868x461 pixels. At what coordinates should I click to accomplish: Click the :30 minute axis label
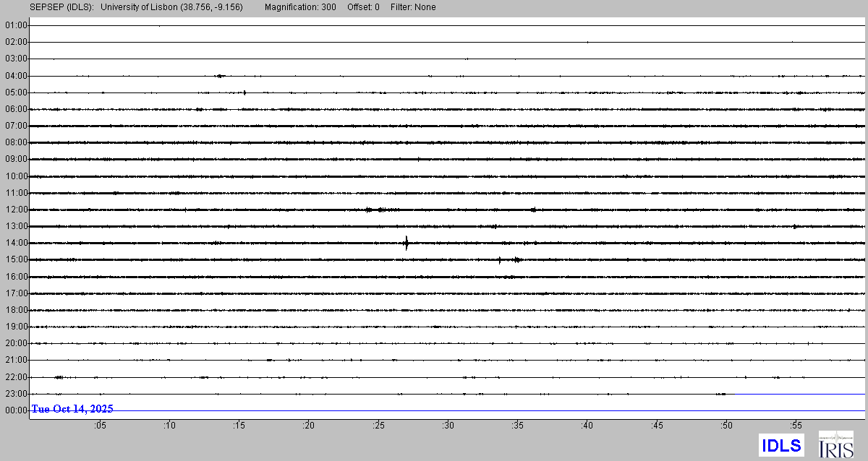click(448, 426)
